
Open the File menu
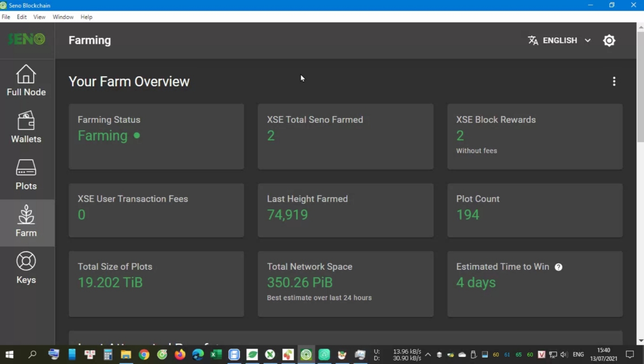click(x=6, y=17)
